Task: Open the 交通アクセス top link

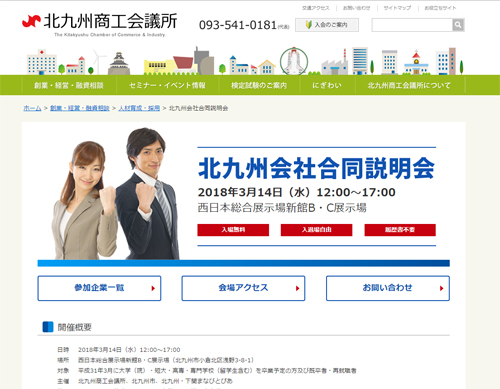Action: 316,8
